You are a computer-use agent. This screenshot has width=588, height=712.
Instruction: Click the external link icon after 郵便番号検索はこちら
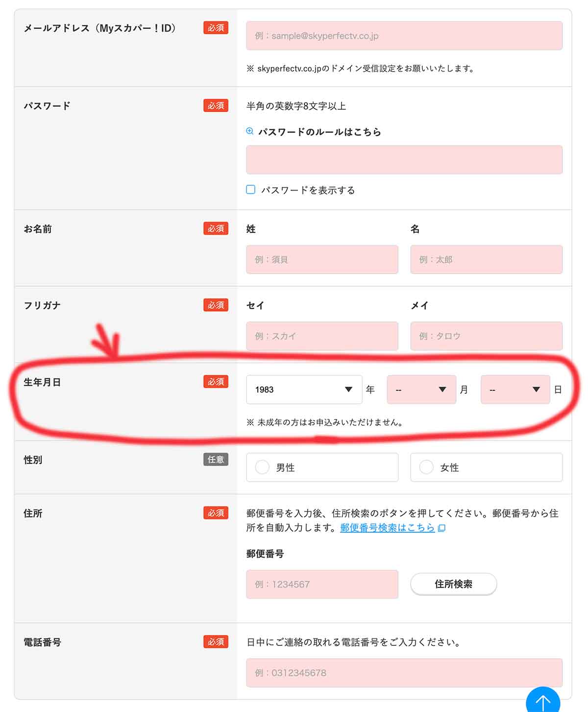(x=441, y=528)
